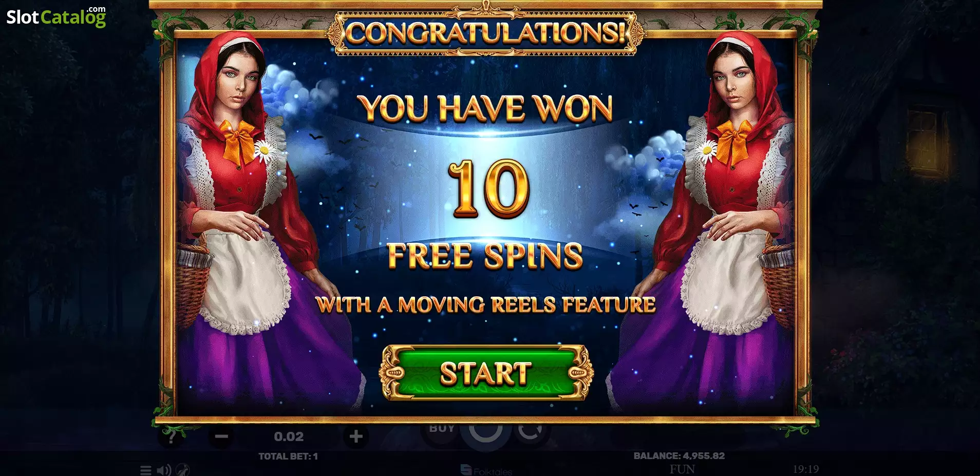Select the Moving Reels Feature text
This screenshot has height=476, width=980.
(x=486, y=304)
